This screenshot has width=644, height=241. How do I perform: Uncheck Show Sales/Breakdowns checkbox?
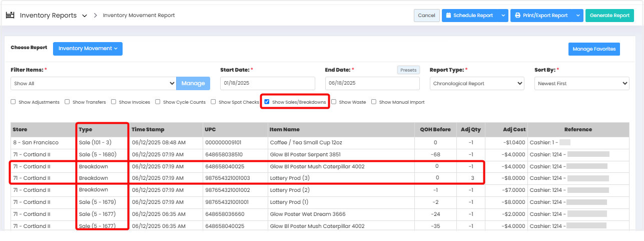(267, 102)
